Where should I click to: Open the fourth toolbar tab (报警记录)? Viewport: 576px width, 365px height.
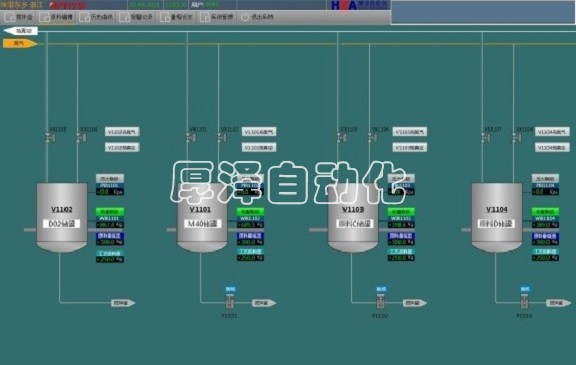click(x=137, y=17)
